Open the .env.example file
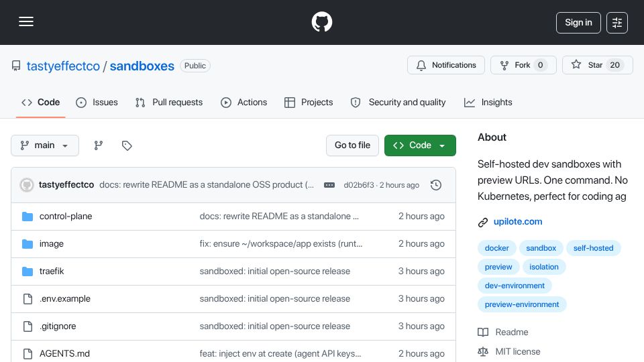Viewport: 644px width, 362px height. [65, 299]
